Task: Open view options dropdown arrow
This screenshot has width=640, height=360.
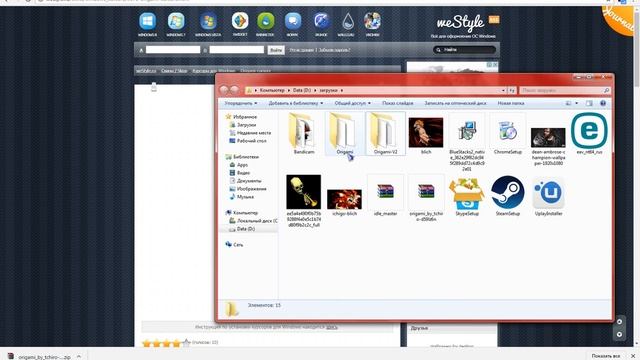Action: [x=576, y=103]
